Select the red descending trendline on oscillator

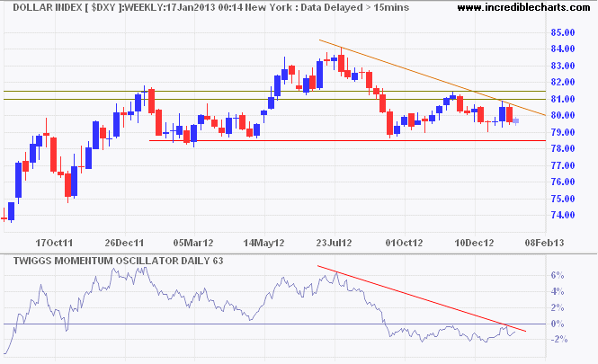point(422,298)
